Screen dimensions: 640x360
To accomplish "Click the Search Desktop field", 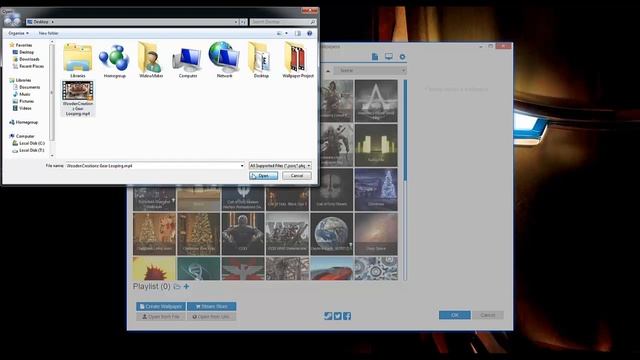I will click(283, 22).
